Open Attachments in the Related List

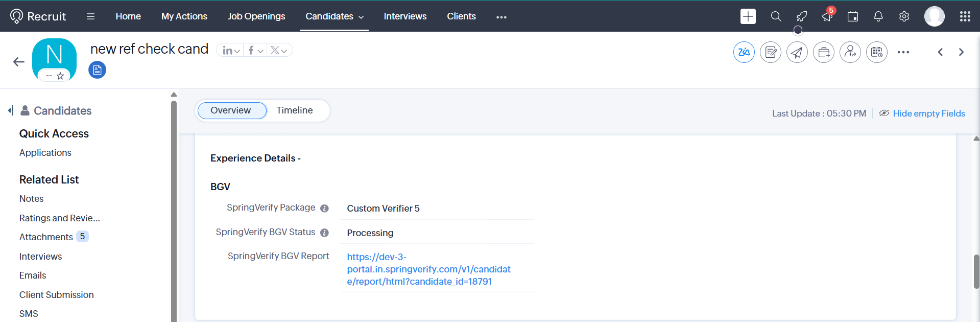point(46,237)
